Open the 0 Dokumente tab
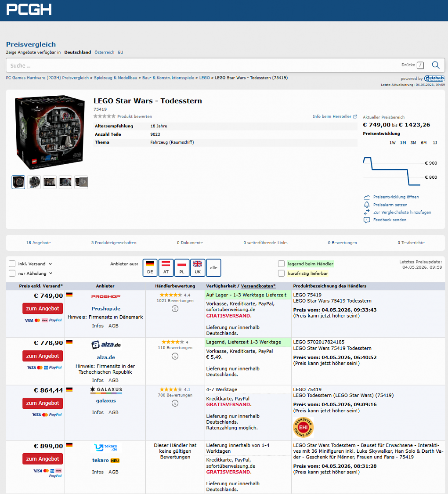 (190, 242)
